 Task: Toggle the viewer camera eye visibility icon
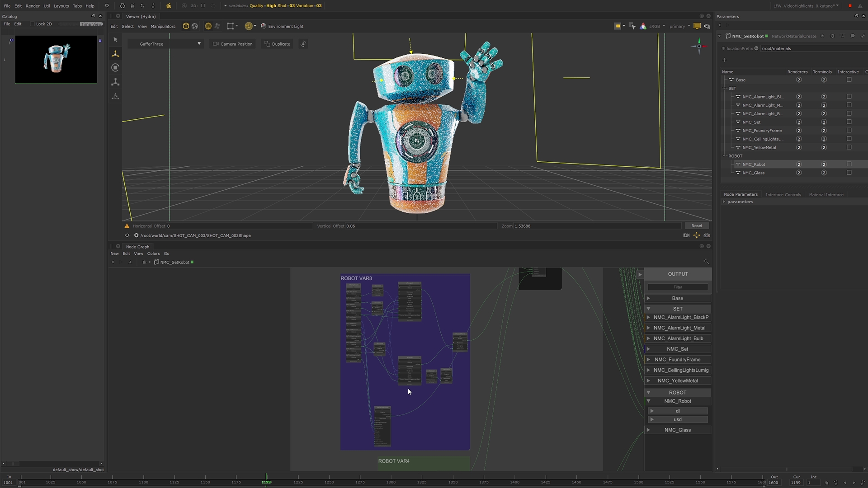127,235
